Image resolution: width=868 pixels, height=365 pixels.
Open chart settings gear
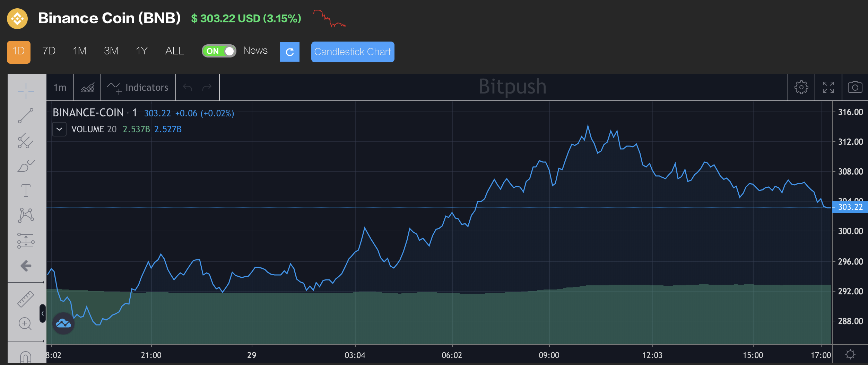click(801, 87)
